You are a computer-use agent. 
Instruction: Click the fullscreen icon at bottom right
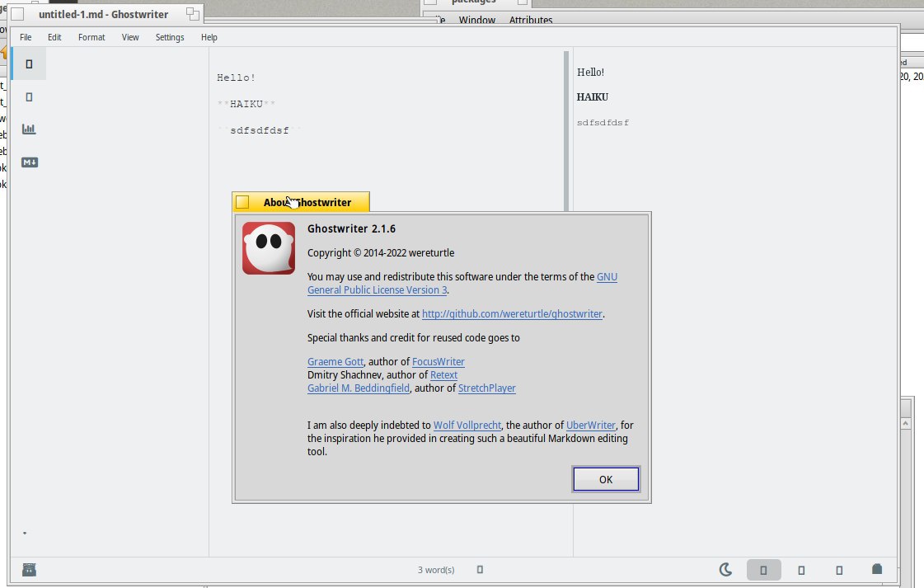point(839,569)
